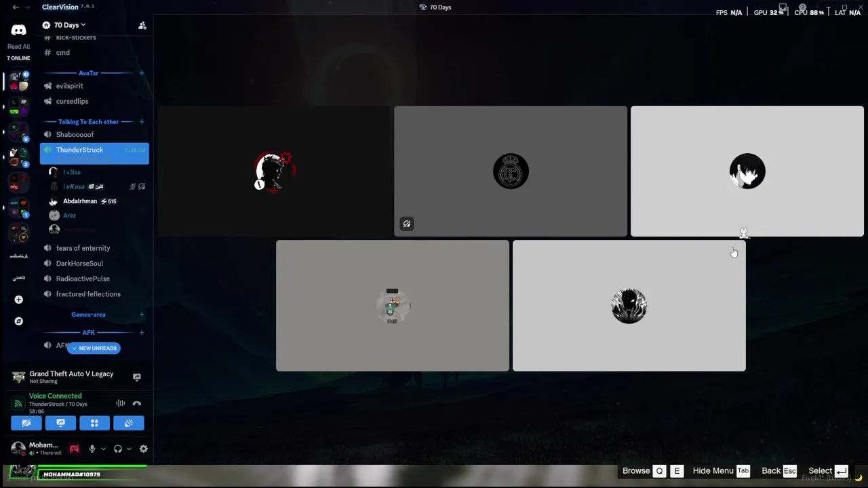Click the Share Your Screen button
The image size is (868, 488).
tap(60, 423)
